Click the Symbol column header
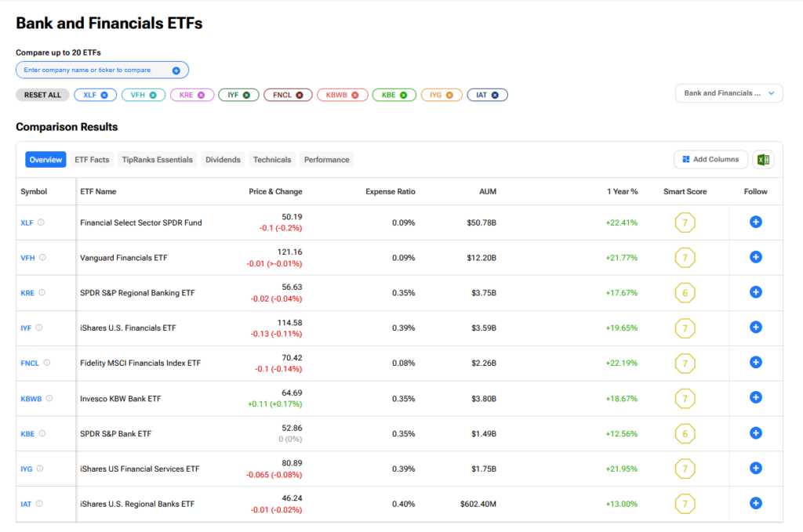Image resolution: width=803 pixels, height=532 pixels. click(34, 192)
